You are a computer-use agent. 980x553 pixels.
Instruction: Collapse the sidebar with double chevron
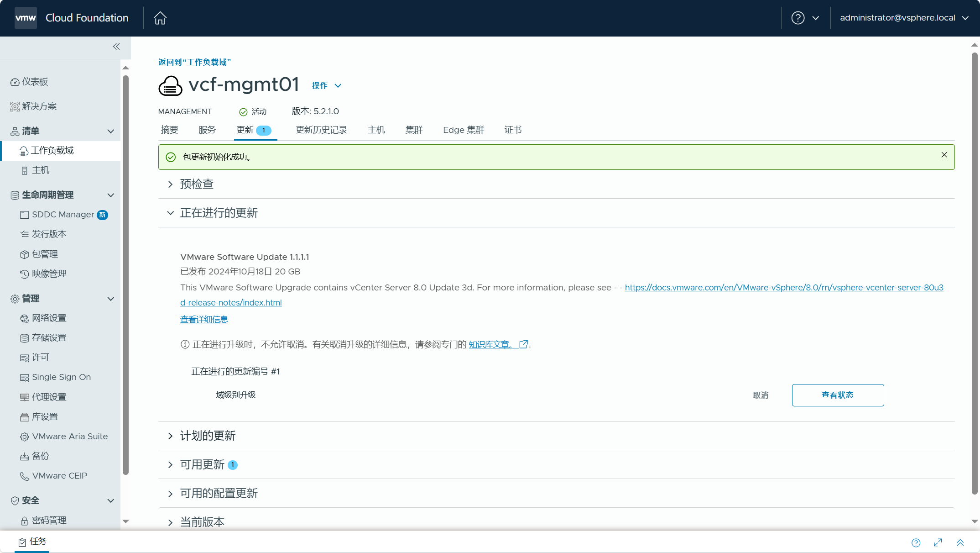pos(116,47)
